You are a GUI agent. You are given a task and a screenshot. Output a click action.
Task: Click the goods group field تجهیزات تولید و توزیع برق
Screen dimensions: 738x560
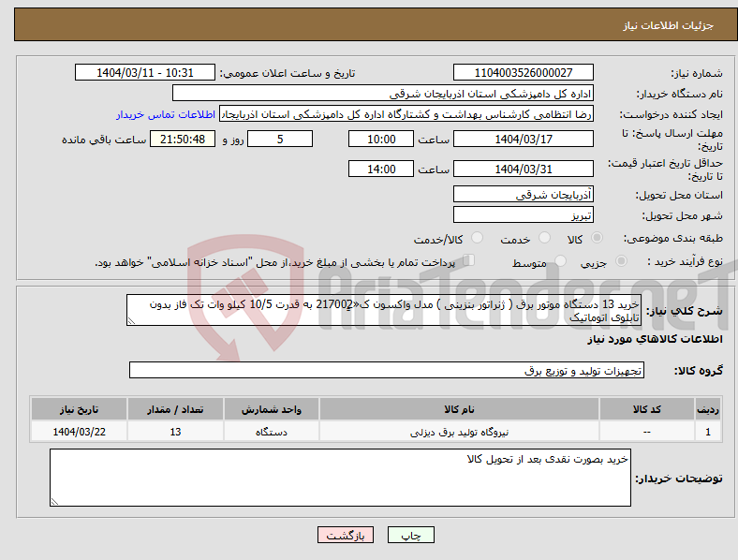(x=387, y=370)
